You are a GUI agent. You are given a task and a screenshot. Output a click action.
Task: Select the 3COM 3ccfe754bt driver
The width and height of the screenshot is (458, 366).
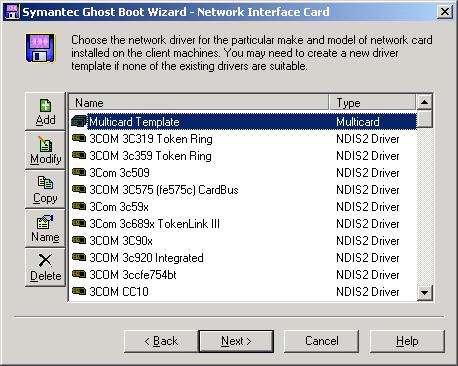[243, 274]
